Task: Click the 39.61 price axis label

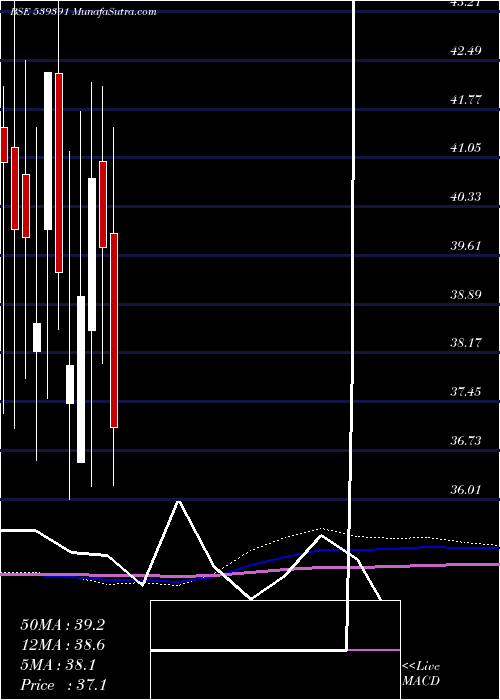Action: coord(466,246)
